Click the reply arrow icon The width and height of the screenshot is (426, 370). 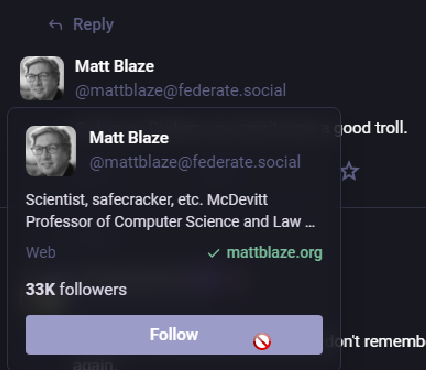coord(55,25)
